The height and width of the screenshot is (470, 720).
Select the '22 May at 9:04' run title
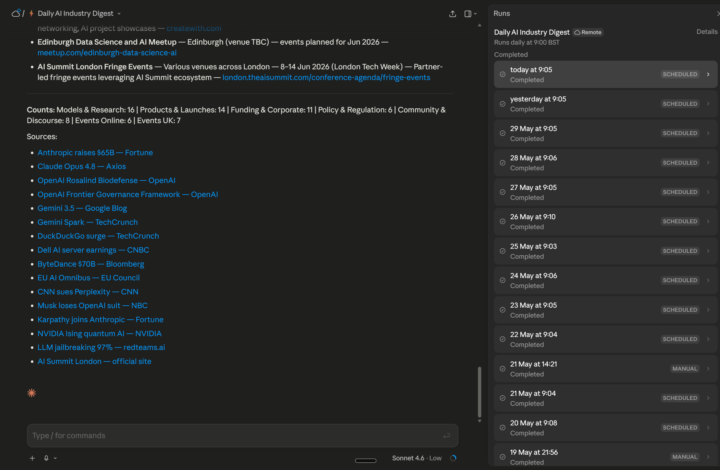[533, 335]
